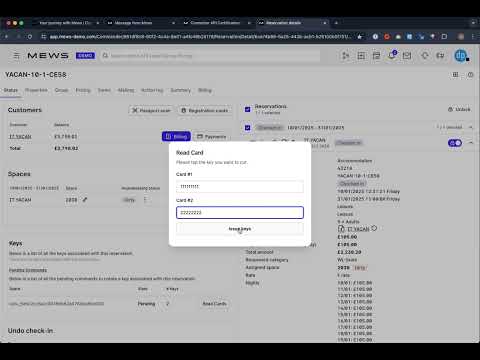This screenshot has width=480, height=360.
Task: Click the Total amount value £2,220.20
Action: pyautogui.click(x=349, y=252)
